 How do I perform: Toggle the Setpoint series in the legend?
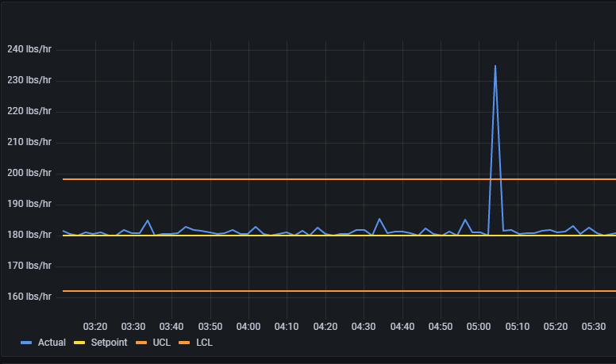pos(109,343)
